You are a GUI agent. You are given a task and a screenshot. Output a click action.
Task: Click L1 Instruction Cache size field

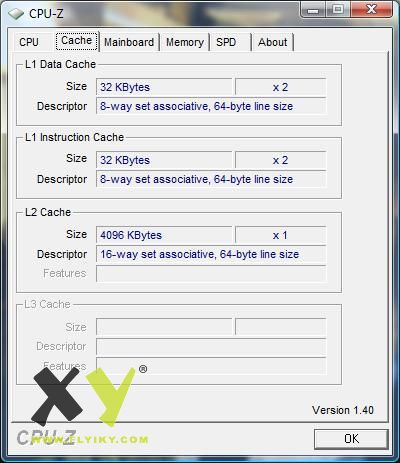point(164,160)
